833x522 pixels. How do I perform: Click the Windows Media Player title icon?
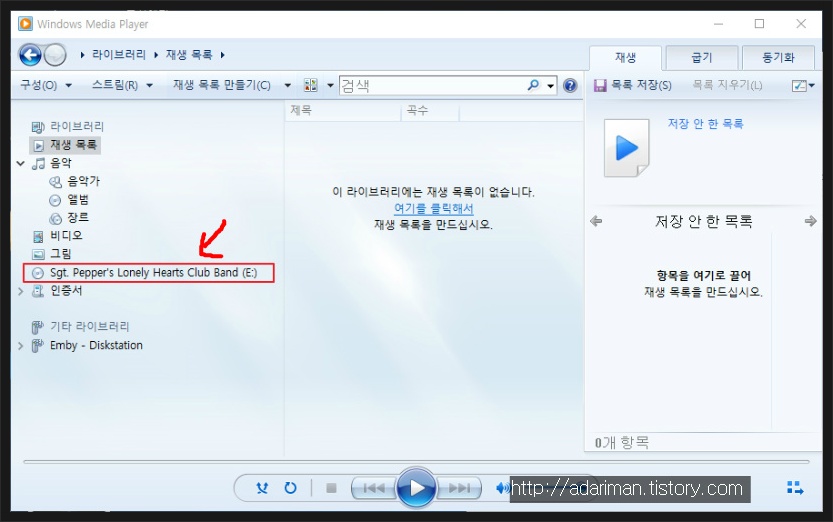pyautogui.click(x=25, y=24)
